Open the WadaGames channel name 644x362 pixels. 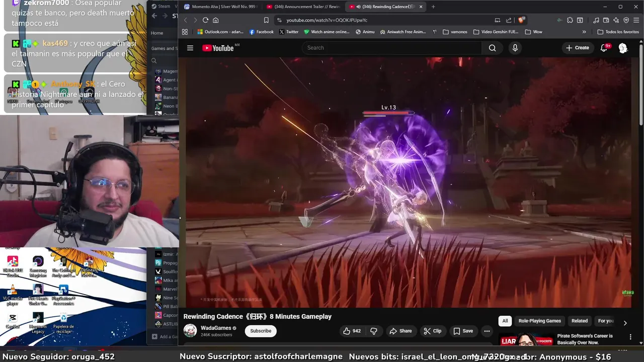point(216,328)
